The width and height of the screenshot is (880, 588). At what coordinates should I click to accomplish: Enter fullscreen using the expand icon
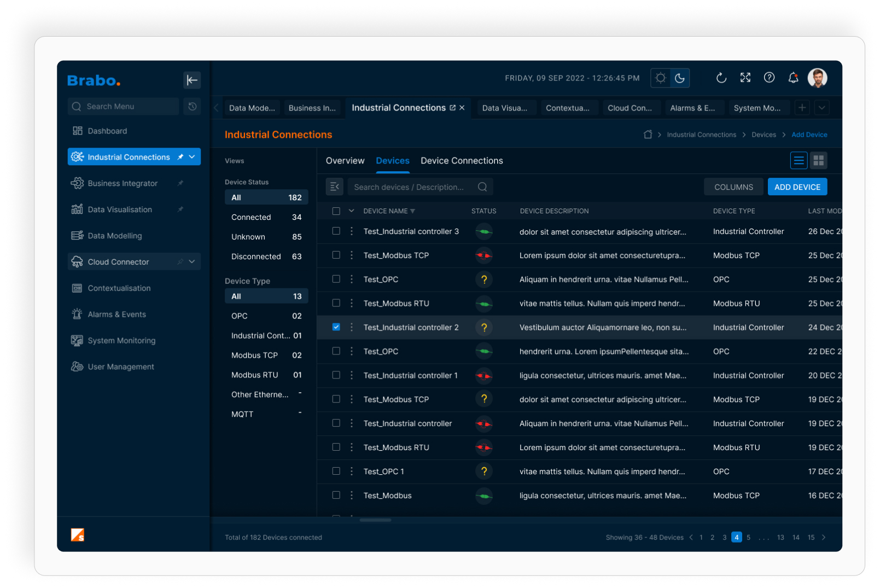[x=745, y=78]
